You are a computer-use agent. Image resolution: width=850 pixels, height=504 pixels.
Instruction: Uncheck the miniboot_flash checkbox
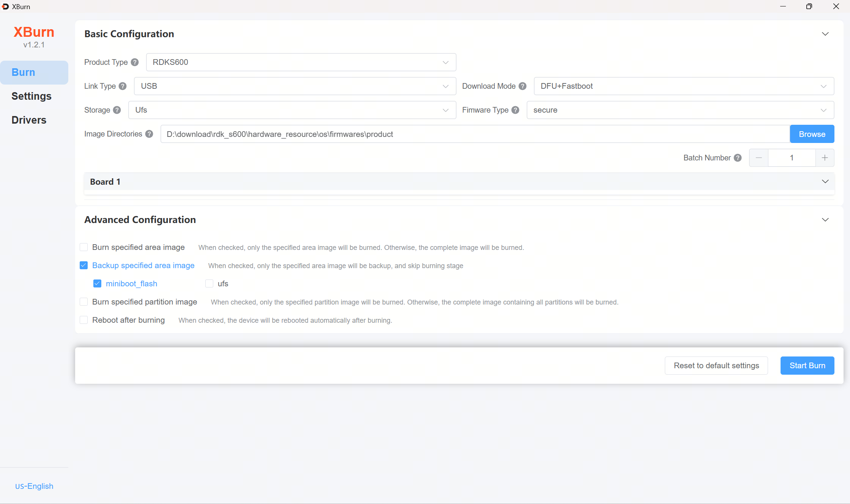point(98,284)
